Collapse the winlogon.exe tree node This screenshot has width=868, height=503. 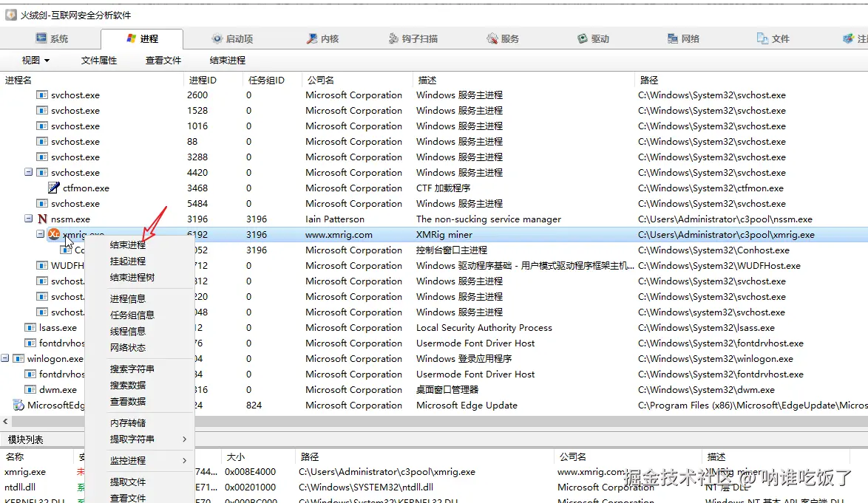[x=5, y=358]
